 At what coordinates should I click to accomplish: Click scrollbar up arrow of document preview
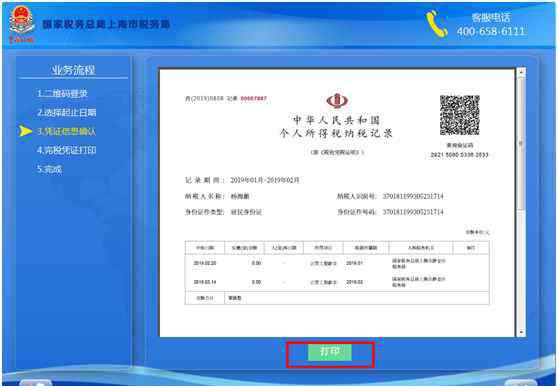pos(521,72)
